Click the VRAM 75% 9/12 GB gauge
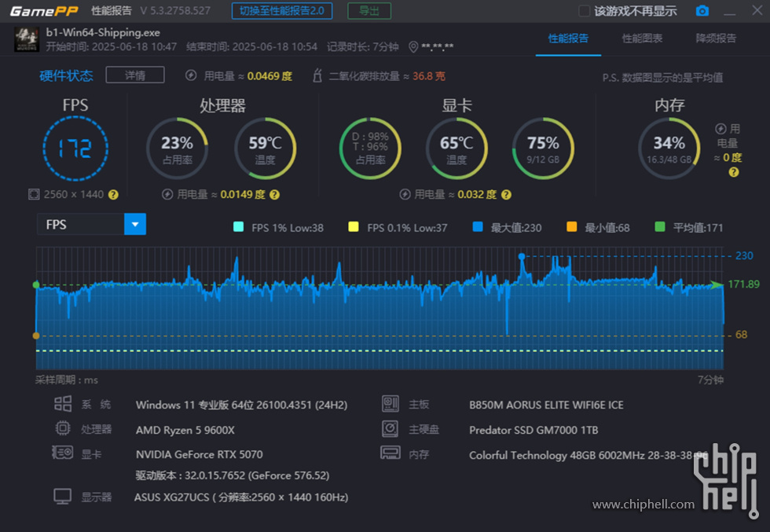This screenshot has width=770, height=532. 543,149
